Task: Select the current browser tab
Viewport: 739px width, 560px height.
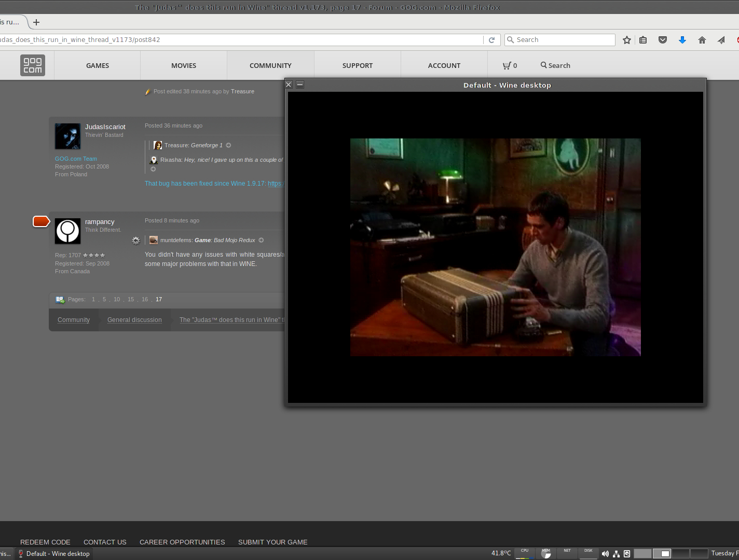Action: [x=12, y=22]
